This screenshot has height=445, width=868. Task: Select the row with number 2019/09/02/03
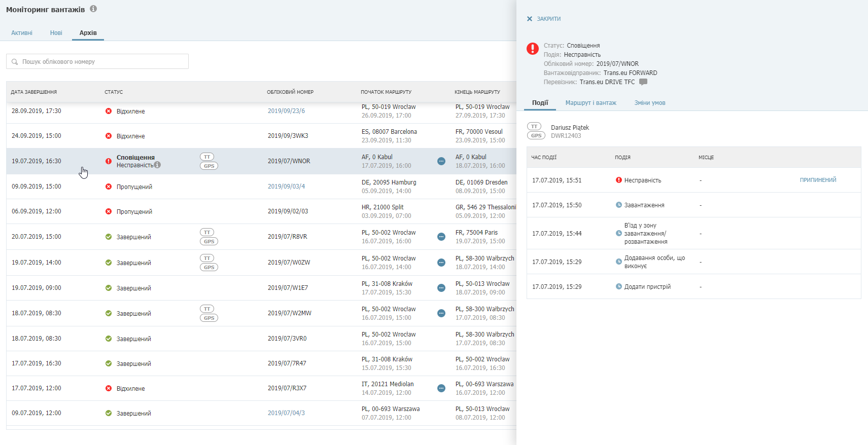click(x=261, y=211)
